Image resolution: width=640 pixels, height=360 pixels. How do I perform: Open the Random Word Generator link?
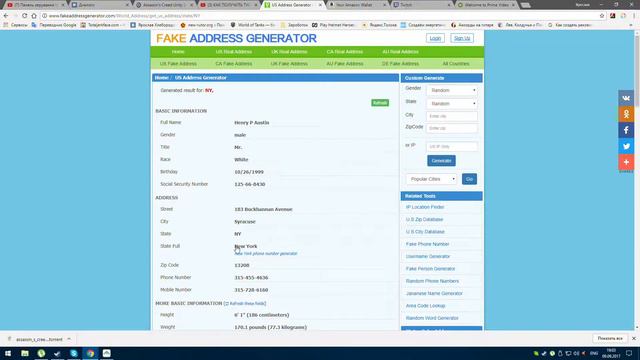432,318
